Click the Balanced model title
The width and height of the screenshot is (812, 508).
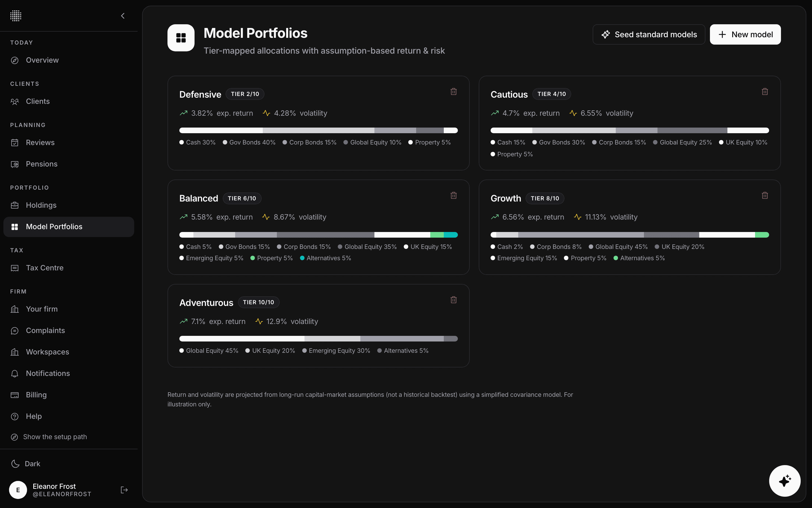(199, 198)
